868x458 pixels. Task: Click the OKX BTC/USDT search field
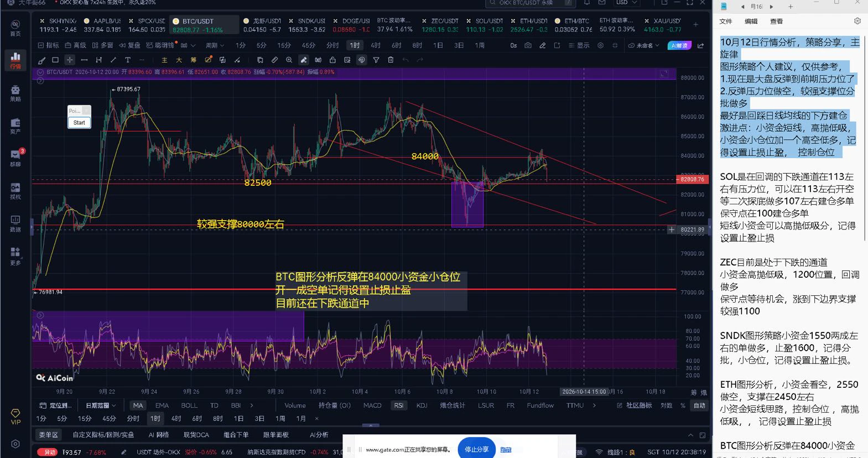(x=529, y=3)
